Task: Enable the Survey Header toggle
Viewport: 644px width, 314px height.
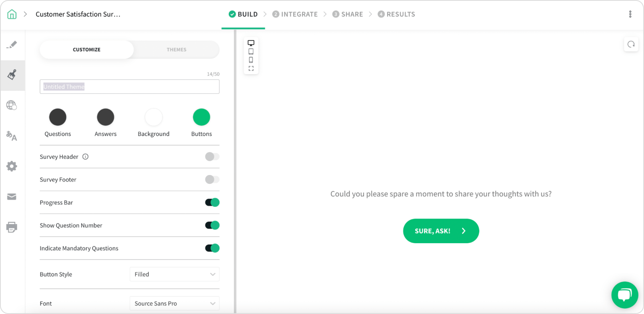Action: [x=212, y=157]
